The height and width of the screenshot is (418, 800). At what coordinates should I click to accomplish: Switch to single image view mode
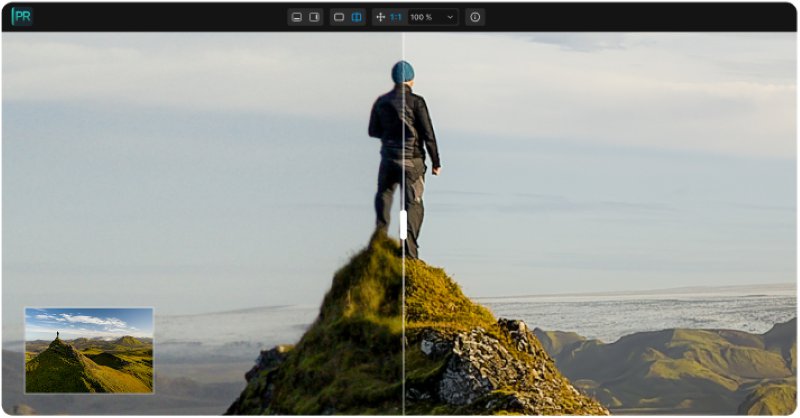(339, 17)
